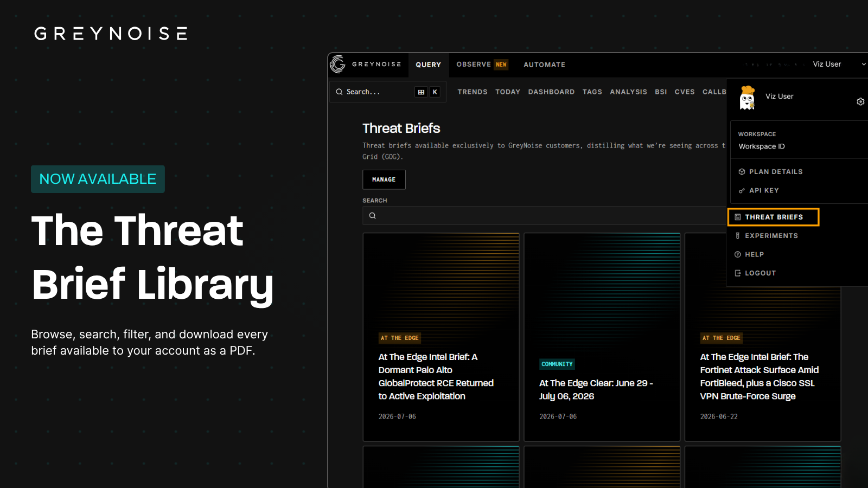Navigate to DASHBOARD
The width and height of the screenshot is (868, 488).
(x=551, y=92)
